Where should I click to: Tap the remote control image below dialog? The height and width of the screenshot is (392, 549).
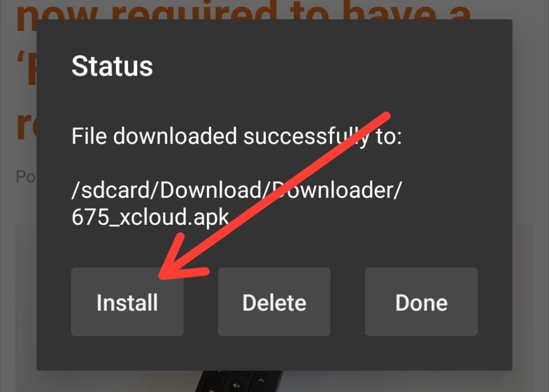click(x=239, y=381)
